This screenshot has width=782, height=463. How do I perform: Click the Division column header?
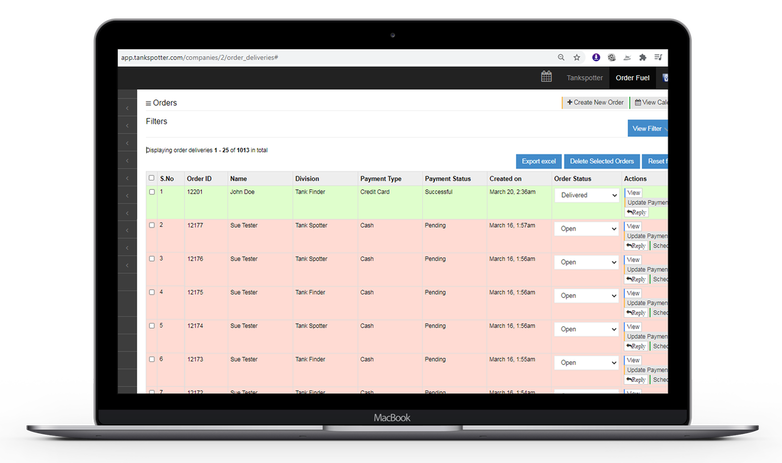tap(307, 179)
